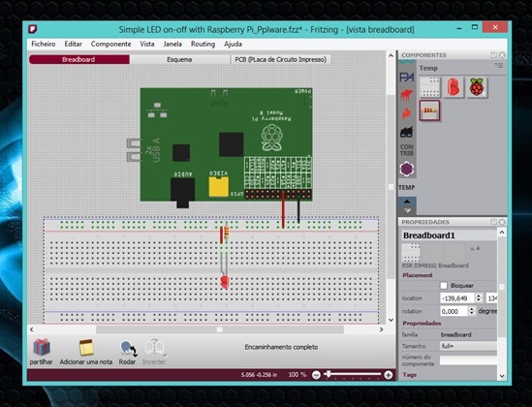Float the Componentes panel
The width and height of the screenshot is (532, 407).
(493, 55)
